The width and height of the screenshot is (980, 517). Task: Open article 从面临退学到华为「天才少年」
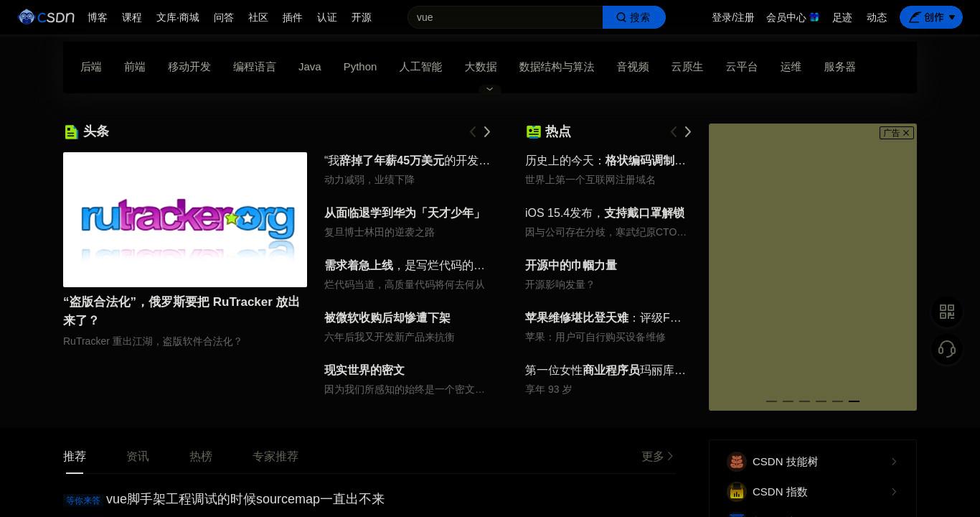(405, 213)
